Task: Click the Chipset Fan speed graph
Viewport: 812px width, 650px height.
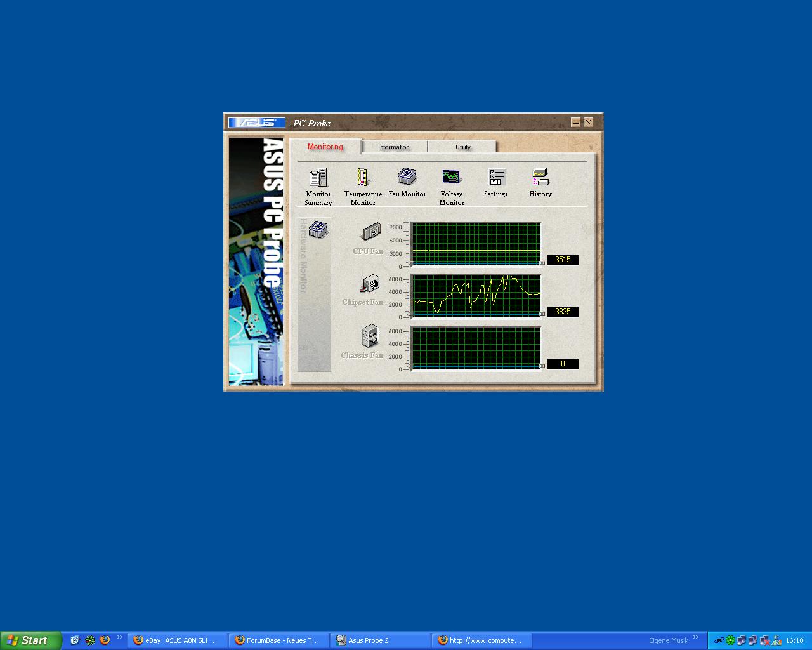Action: 476,295
